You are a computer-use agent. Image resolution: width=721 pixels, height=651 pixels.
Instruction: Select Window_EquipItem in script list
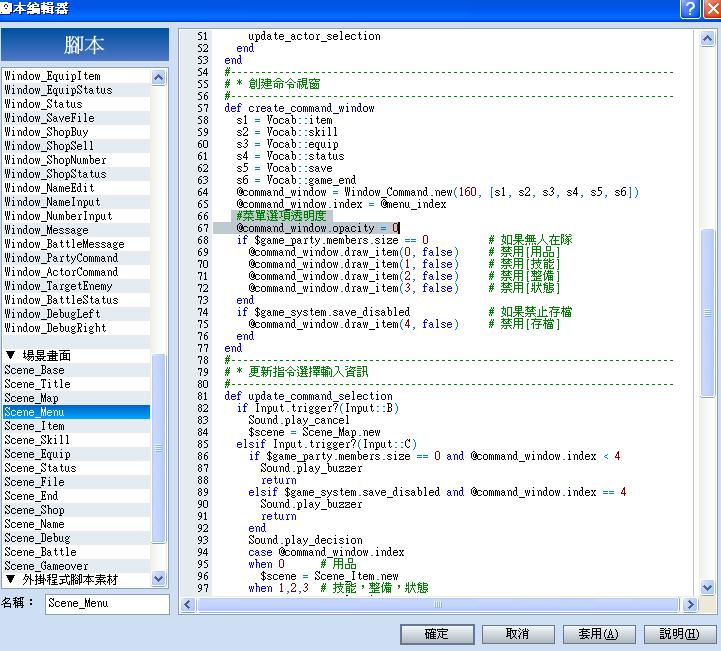tap(76, 76)
